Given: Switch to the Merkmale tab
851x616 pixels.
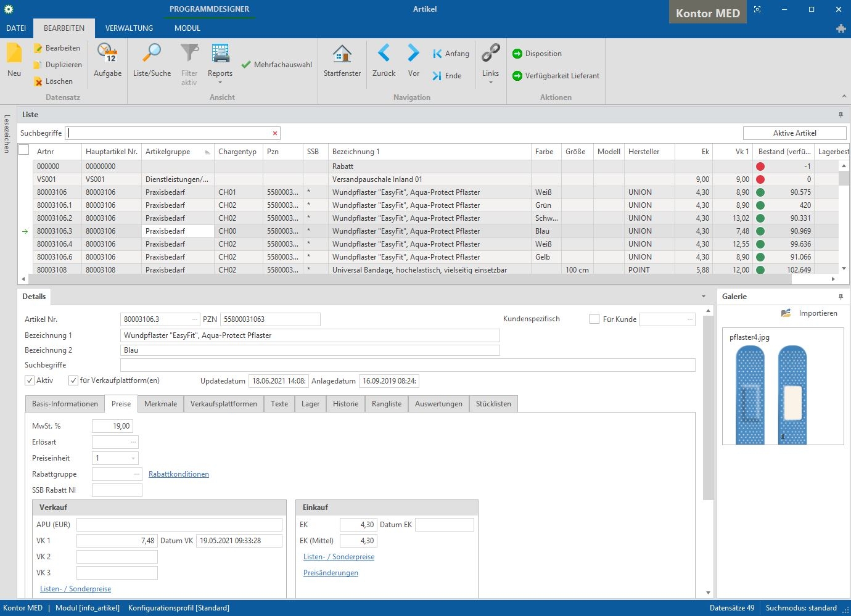Looking at the screenshot, I should tap(160, 404).
